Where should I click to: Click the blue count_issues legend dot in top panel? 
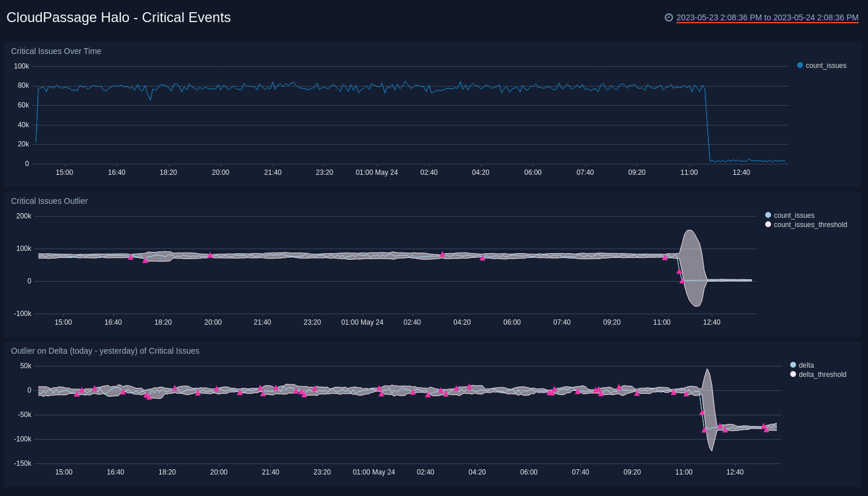pos(800,66)
